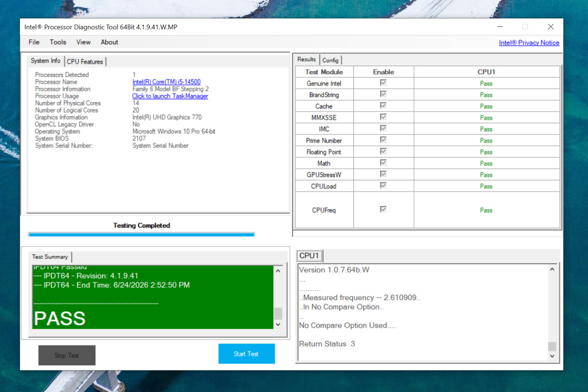Toggle the Floating Point test checkbox
The image size is (588, 392).
point(383,151)
